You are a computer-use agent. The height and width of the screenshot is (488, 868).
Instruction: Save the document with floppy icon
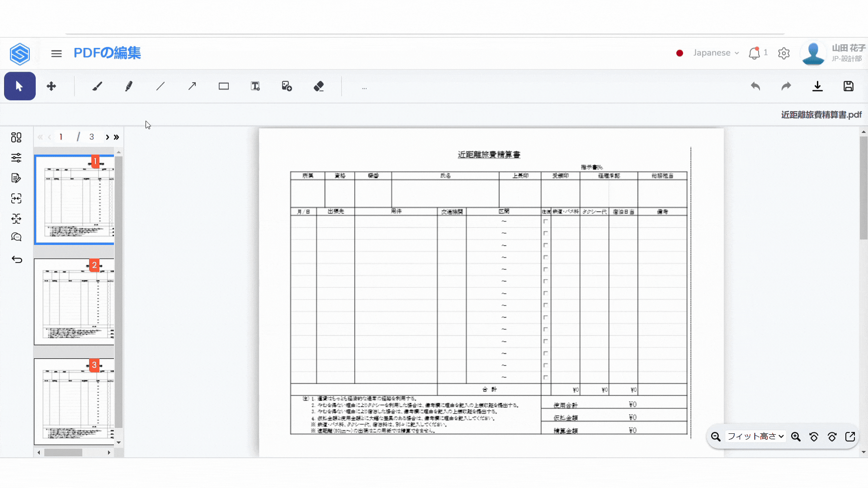pos(849,86)
